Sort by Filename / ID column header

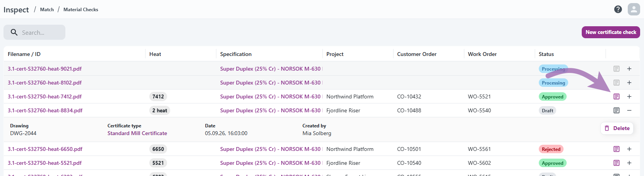point(24,54)
